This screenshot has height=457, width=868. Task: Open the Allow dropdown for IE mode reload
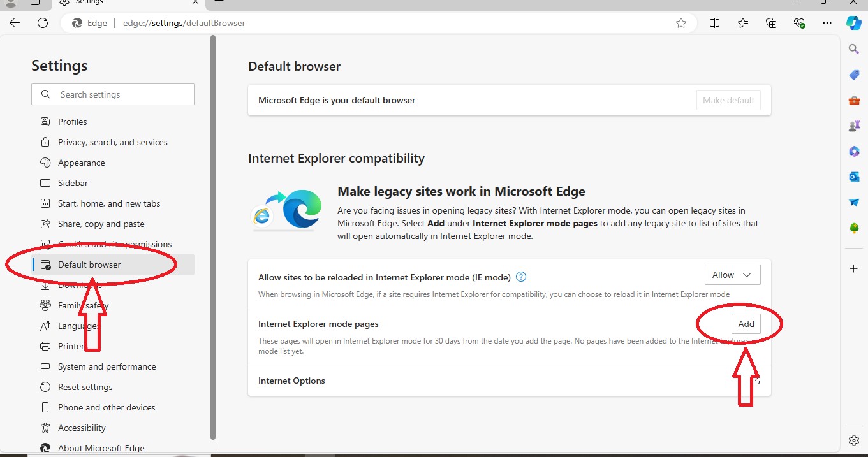(733, 275)
